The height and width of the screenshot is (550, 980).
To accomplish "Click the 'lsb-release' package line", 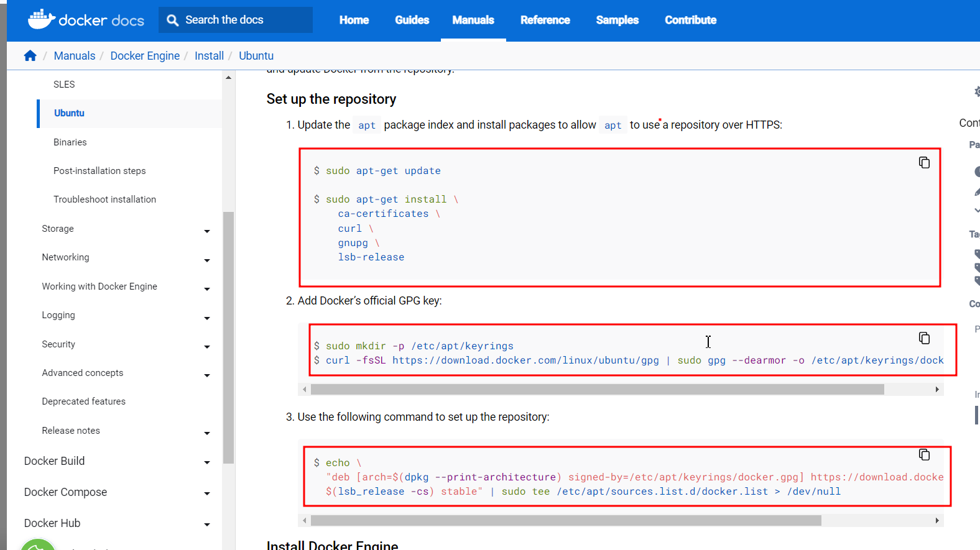I will coord(371,257).
